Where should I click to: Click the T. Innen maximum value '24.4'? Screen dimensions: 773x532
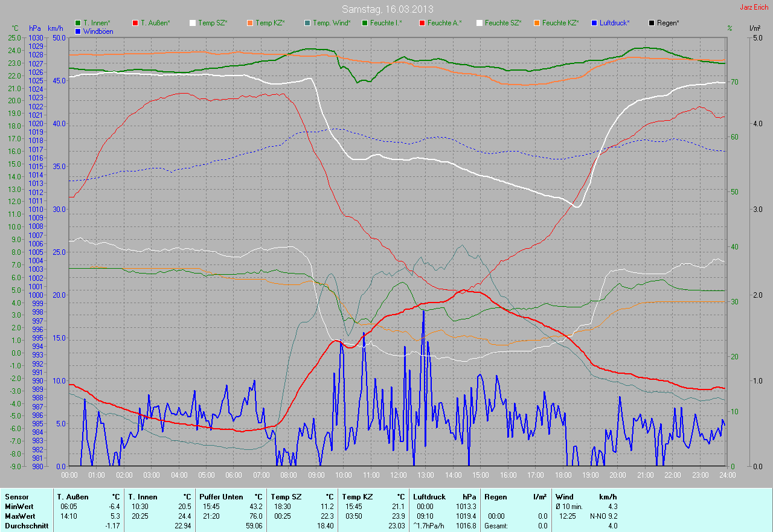(184, 516)
